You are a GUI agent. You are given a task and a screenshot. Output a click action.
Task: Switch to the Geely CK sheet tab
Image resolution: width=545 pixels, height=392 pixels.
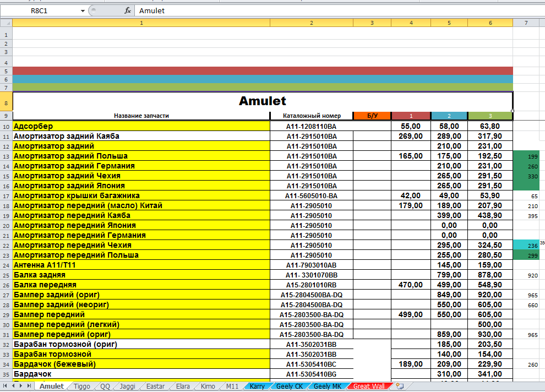coord(289,386)
